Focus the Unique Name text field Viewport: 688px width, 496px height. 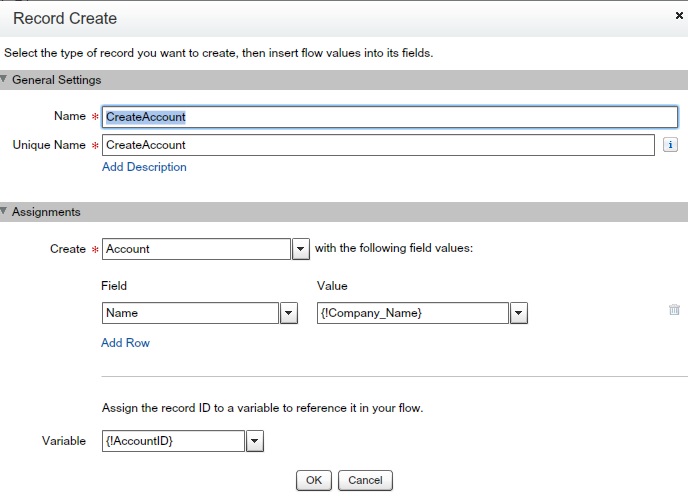(378, 145)
